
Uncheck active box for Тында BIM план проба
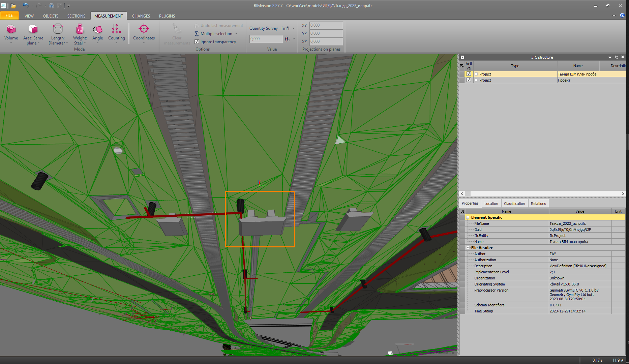[x=469, y=74]
